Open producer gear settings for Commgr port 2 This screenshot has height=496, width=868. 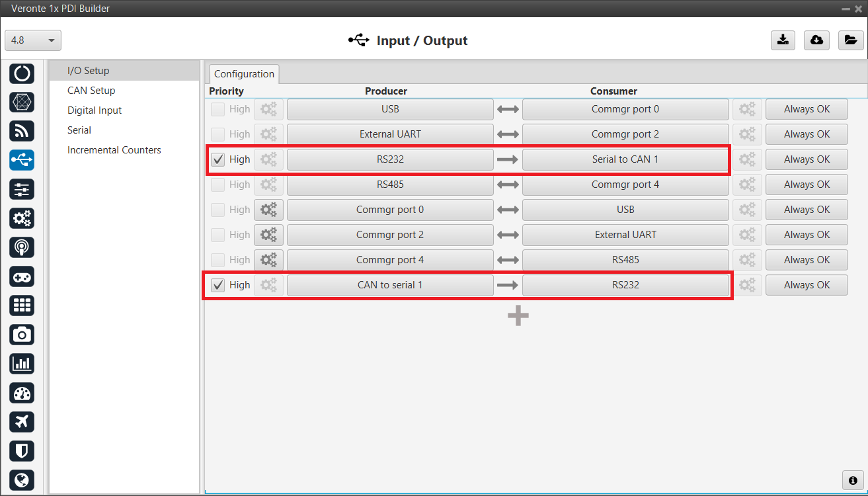(x=268, y=235)
